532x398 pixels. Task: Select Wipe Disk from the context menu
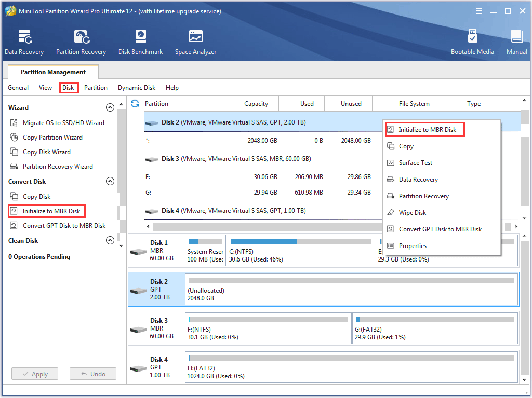tap(412, 213)
